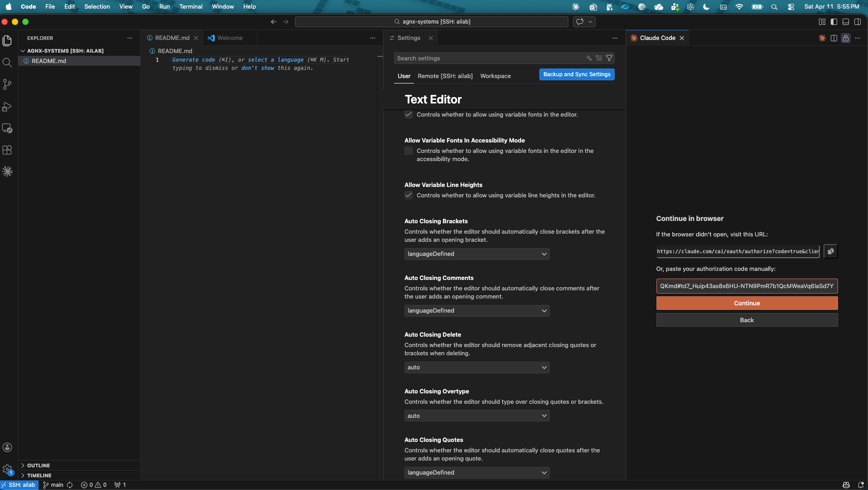868x490 pixels.
Task: Click the Back button
Action: 747,320
